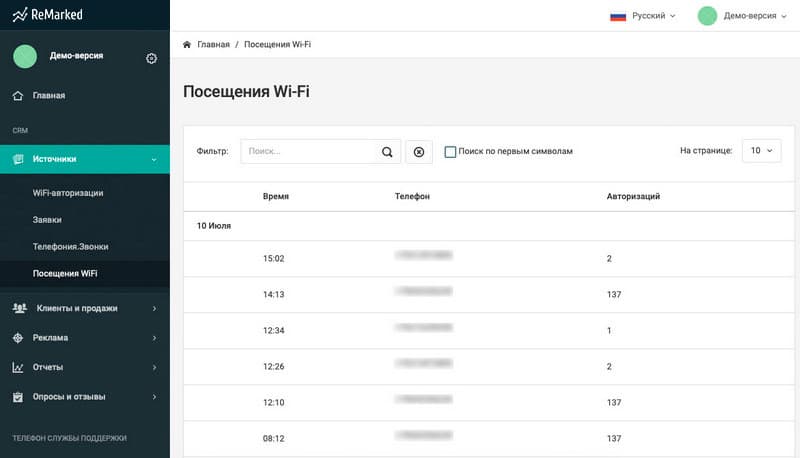The image size is (800, 458).
Task: Open the Отчеты menu label
Action: coord(47,367)
